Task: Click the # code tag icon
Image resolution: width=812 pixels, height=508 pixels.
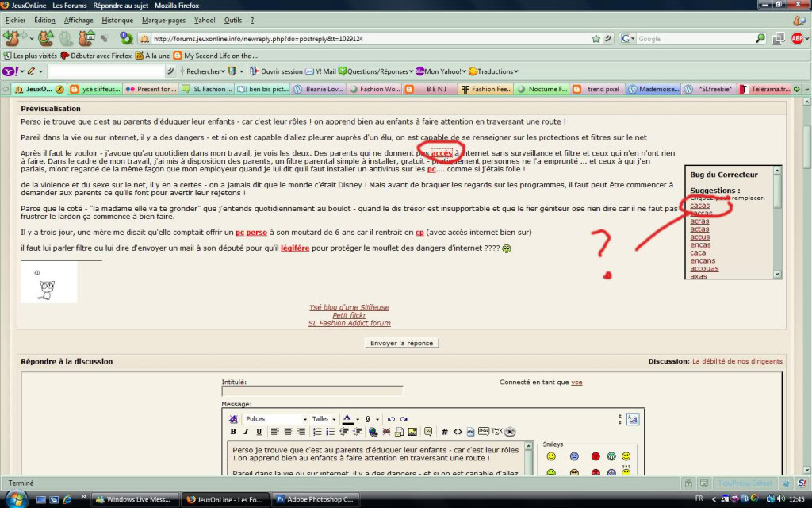Action: click(444, 432)
